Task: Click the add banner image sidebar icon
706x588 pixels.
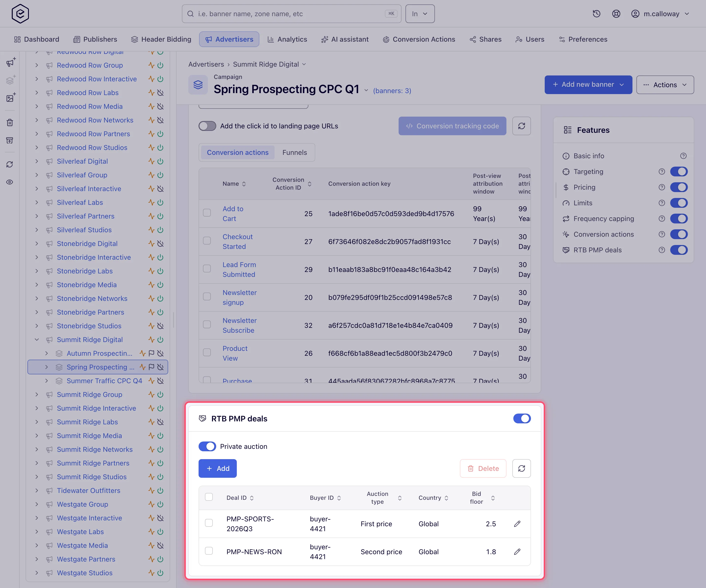Action: click(11, 98)
